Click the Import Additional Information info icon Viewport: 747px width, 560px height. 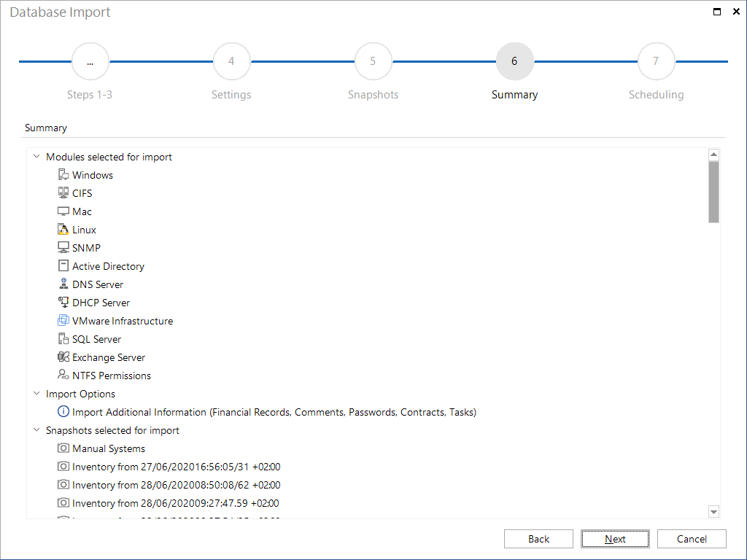63,411
